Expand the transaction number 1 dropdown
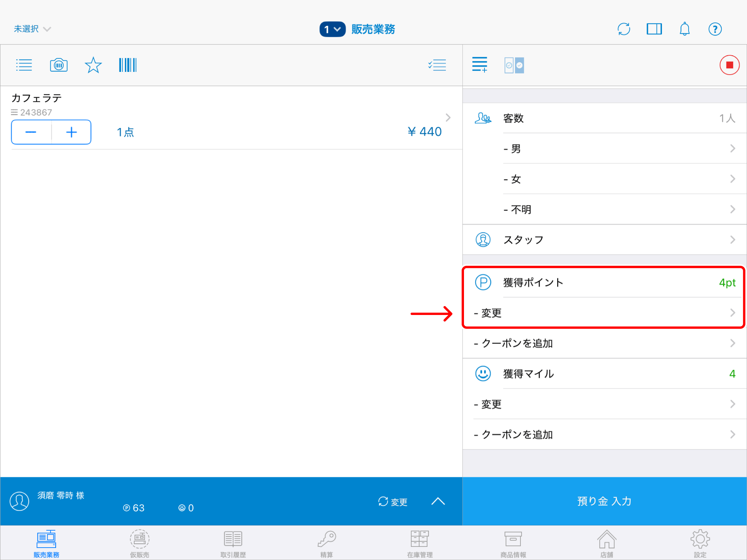The image size is (747, 560). click(332, 29)
